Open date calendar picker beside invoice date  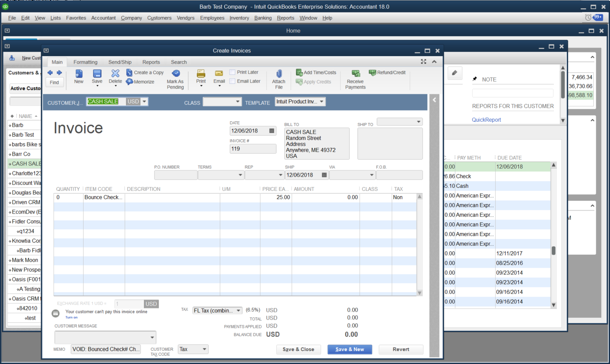tap(272, 131)
